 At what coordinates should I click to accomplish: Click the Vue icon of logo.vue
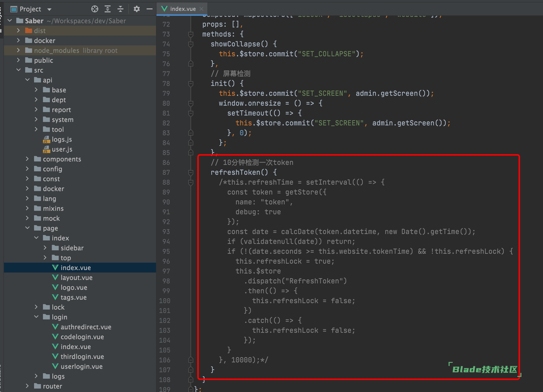point(55,287)
